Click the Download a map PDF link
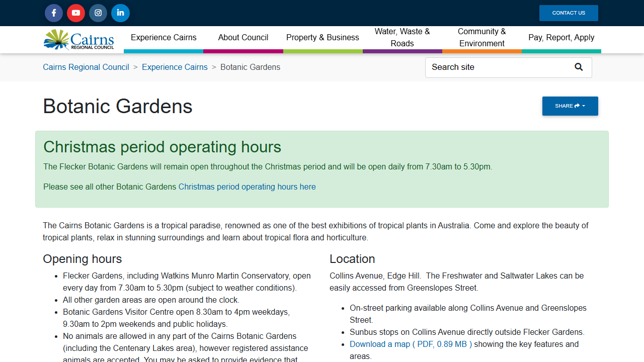 [411, 344]
